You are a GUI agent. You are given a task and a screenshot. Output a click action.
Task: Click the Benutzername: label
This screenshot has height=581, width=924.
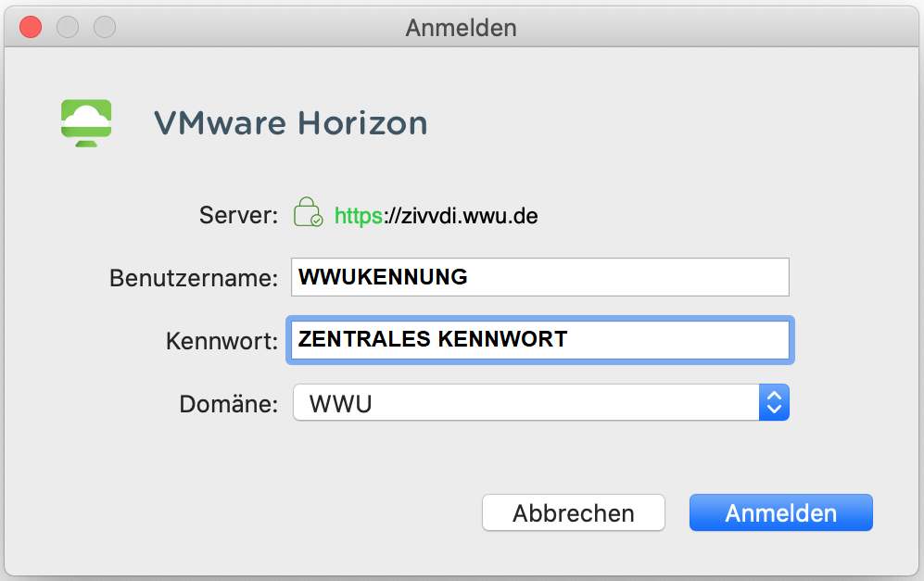[x=194, y=278]
